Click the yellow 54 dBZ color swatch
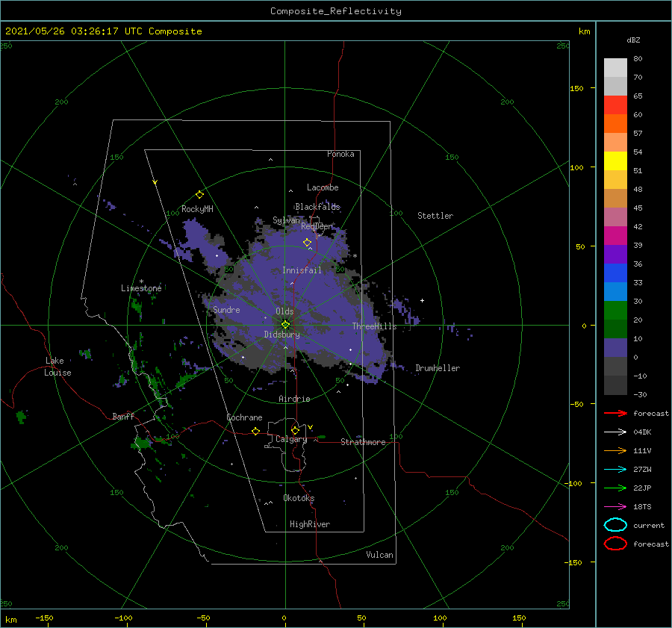 [x=615, y=161]
